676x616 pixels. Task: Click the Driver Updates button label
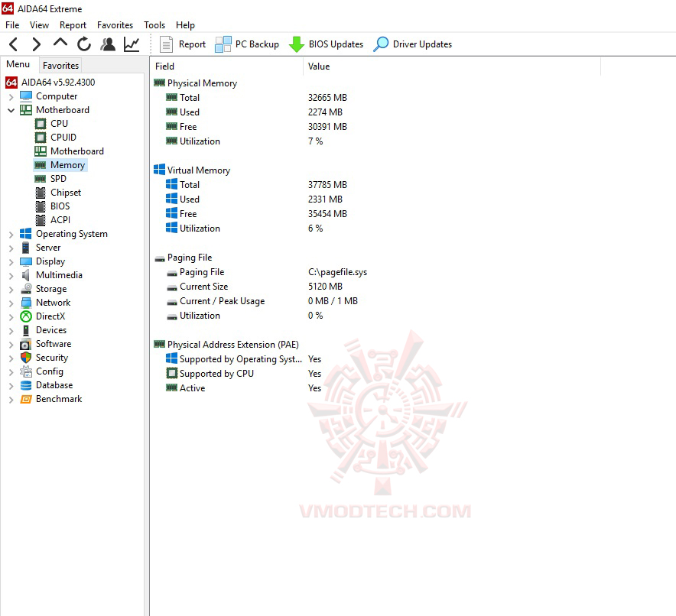pos(422,44)
